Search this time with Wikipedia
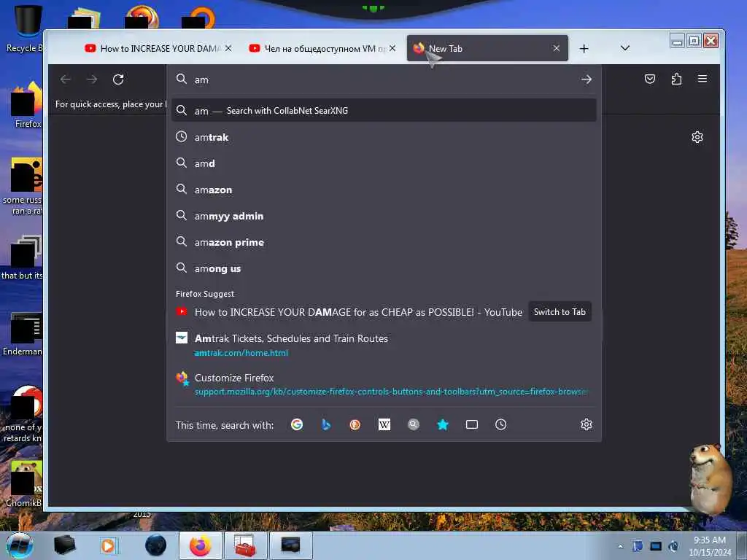Screen dimensions: 747x560 point(384,424)
